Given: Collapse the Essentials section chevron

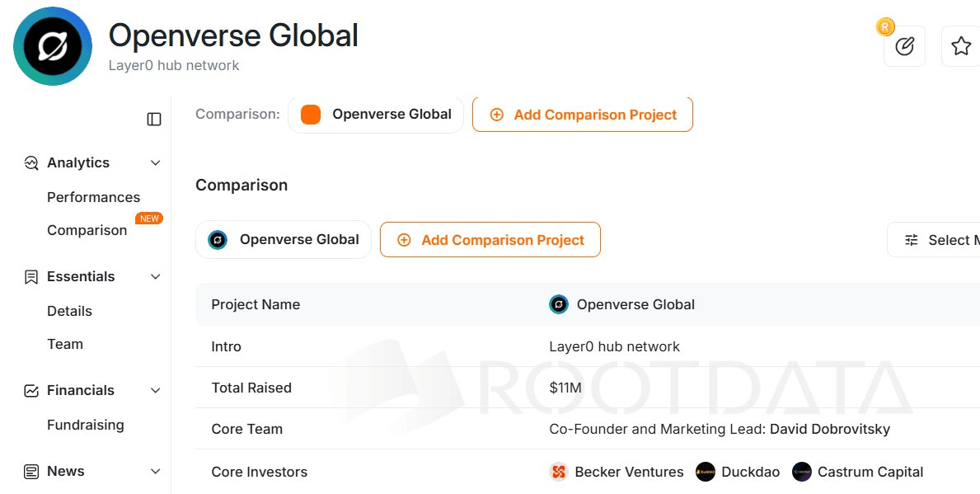Looking at the screenshot, I should click(x=156, y=277).
